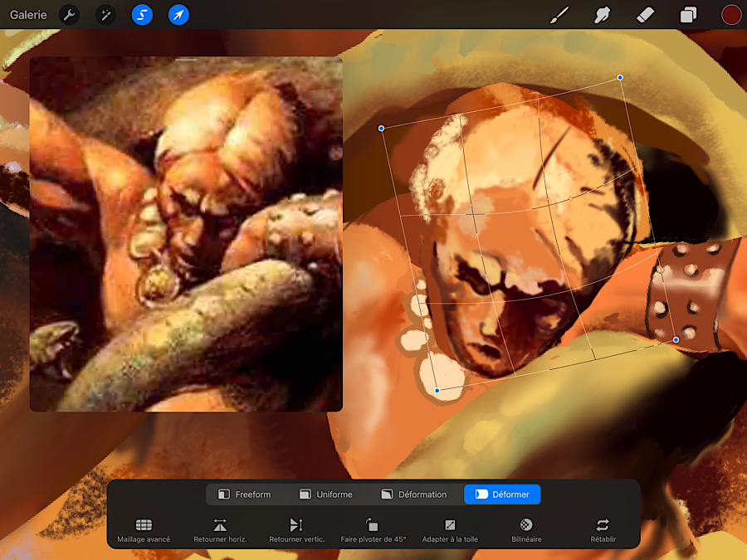Reset the transform with Rétablir
Viewport: 747px width, 560px height.
point(603,530)
